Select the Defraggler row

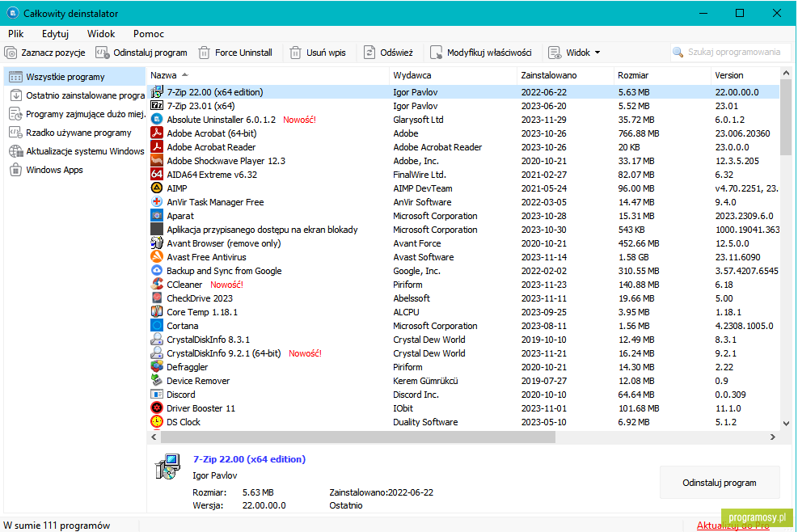tap(463, 367)
